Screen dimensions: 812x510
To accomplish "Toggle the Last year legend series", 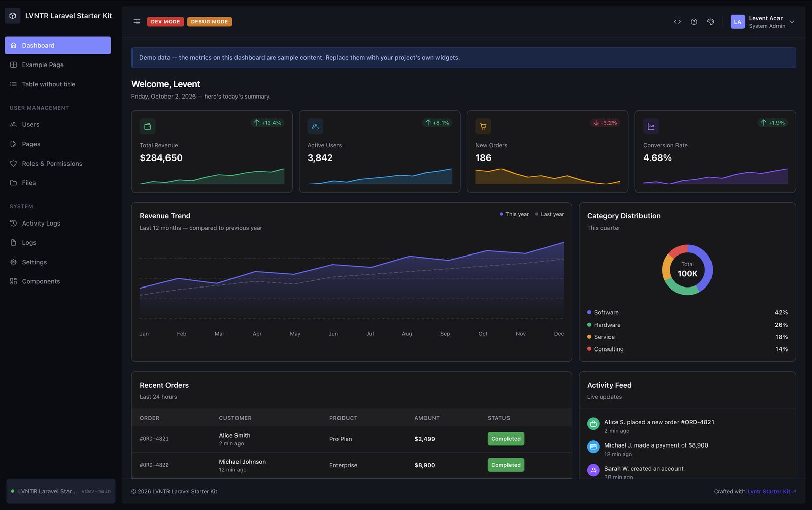I will [x=549, y=214].
